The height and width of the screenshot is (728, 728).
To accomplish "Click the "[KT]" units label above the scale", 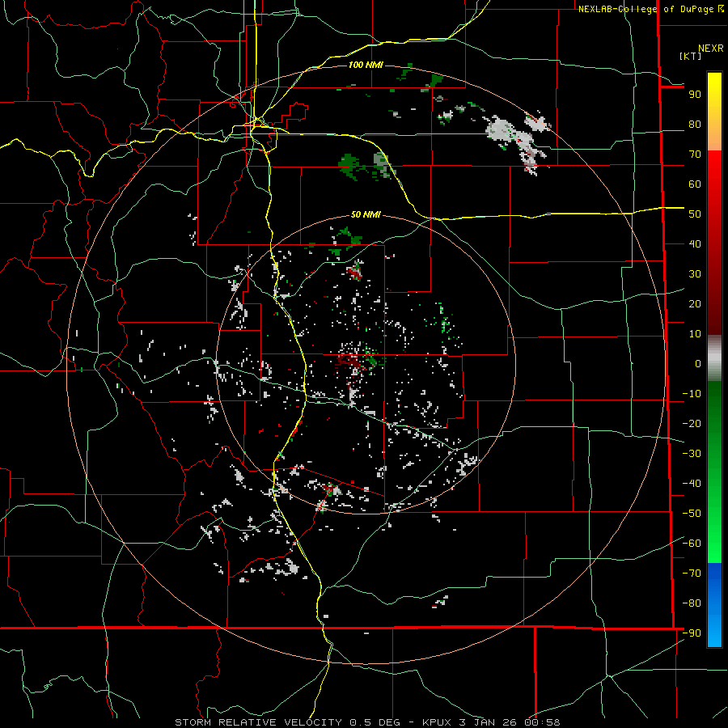I will pyautogui.click(x=691, y=56).
